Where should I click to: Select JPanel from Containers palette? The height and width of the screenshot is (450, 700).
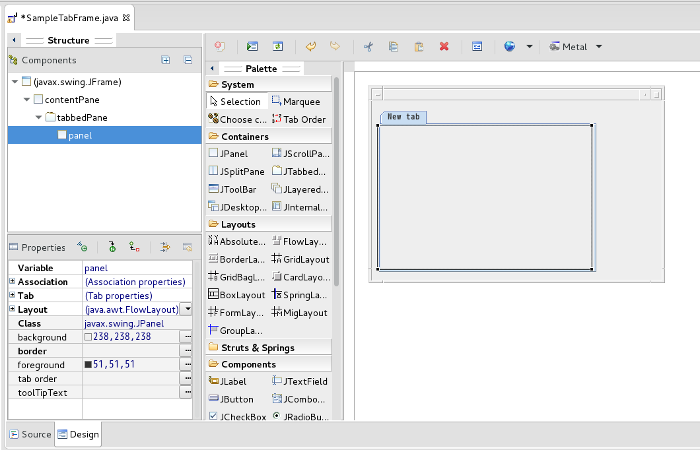pyautogui.click(x=228, y=154)
